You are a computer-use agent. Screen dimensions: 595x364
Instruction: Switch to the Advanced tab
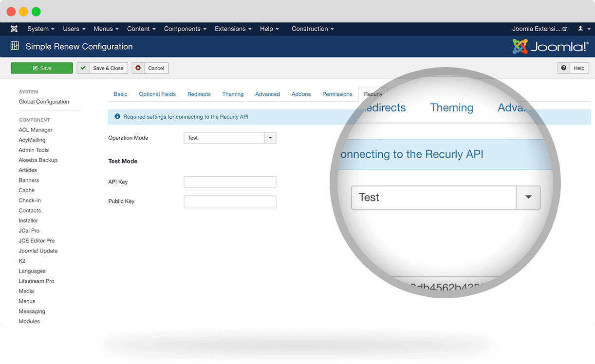coord(268,94)
